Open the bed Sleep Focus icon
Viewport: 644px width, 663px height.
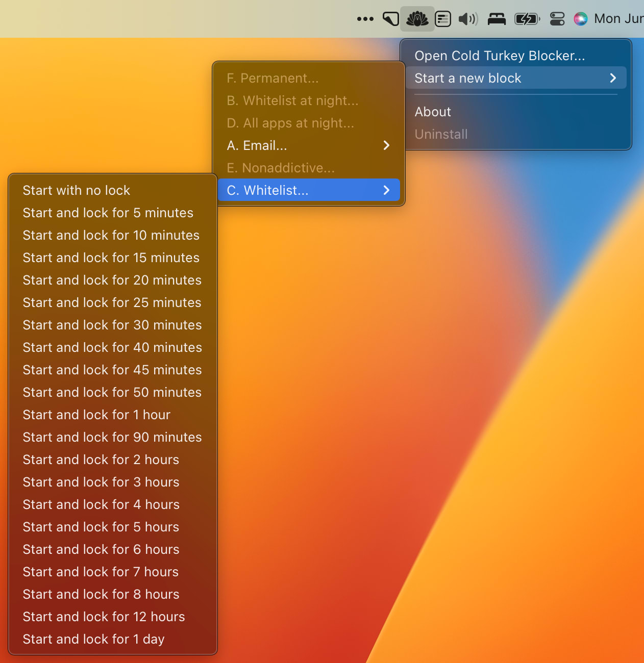point(497,19)
